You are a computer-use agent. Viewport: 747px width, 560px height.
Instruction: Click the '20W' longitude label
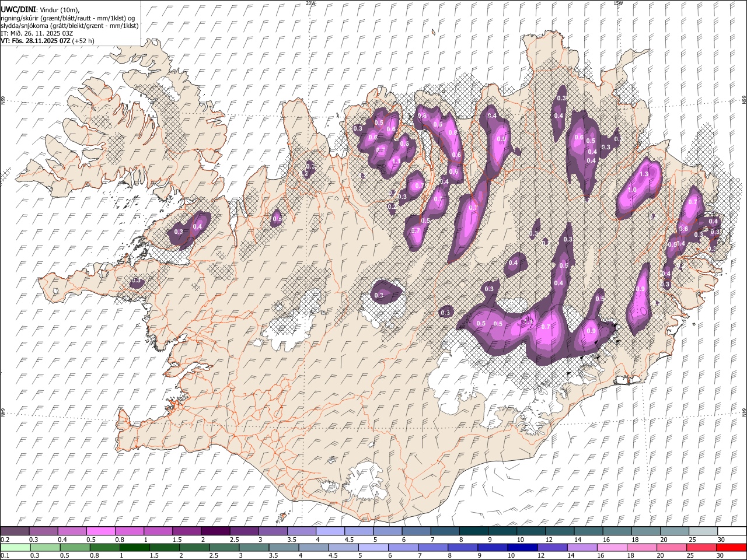pos(310,3)
